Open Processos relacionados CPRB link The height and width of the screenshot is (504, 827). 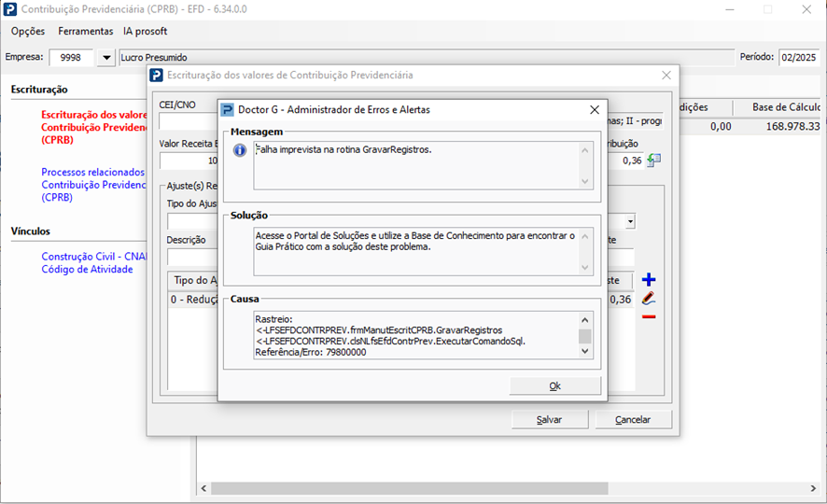[94, 185]
